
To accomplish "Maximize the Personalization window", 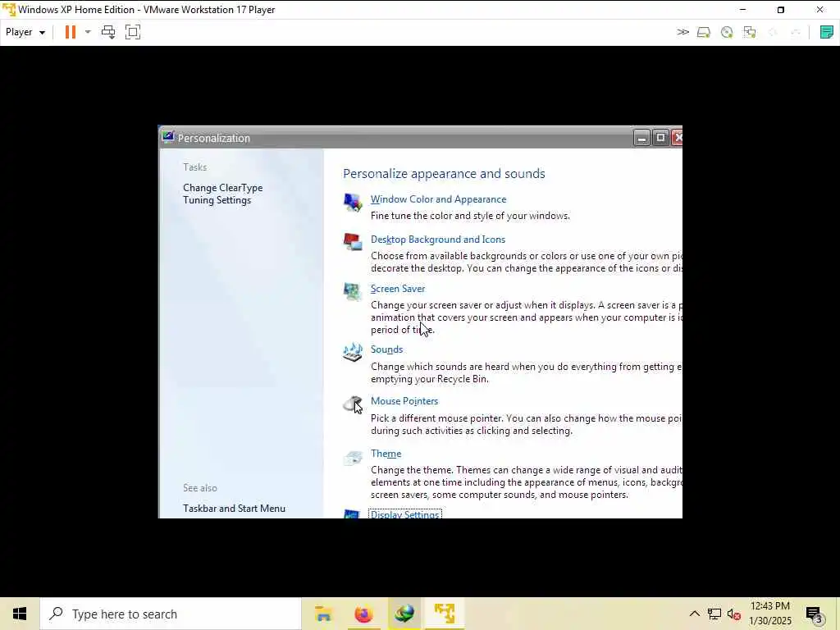I will tap(660, 138).
